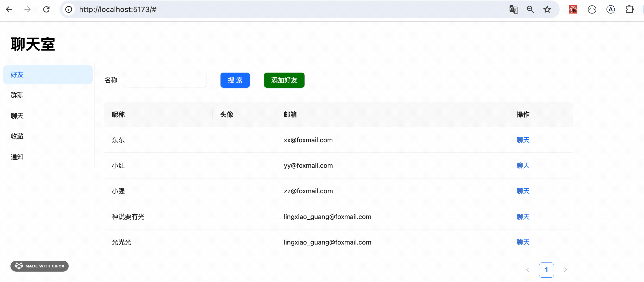The height and width of the screenshot is (282, 644).
Task: Click the browser forward arrow
Action: (27, 10)
